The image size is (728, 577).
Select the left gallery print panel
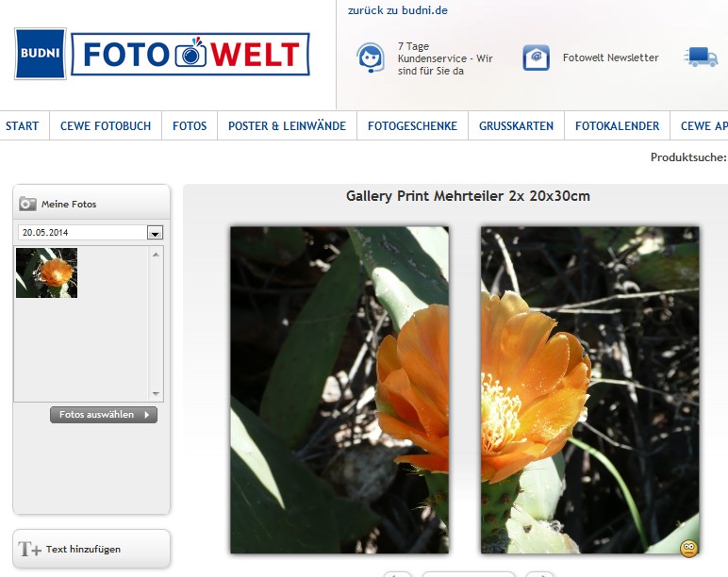pyautogui.click(x=339, y=390)
